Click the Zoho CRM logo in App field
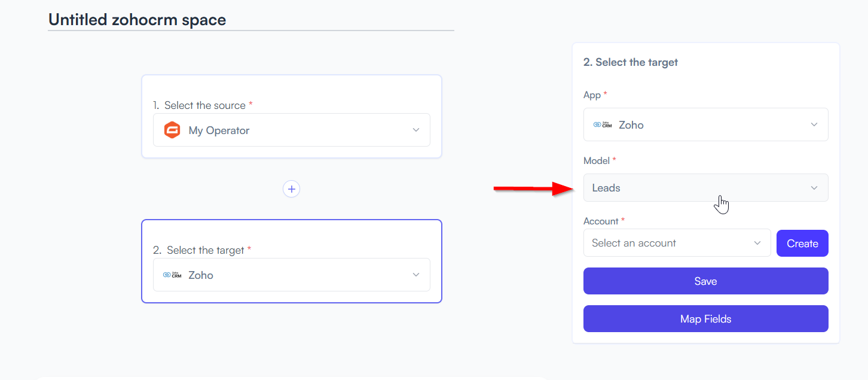Image resolution: width=868 pixels, height=380 pixels. pyautogui.click(x=603, y=124)
